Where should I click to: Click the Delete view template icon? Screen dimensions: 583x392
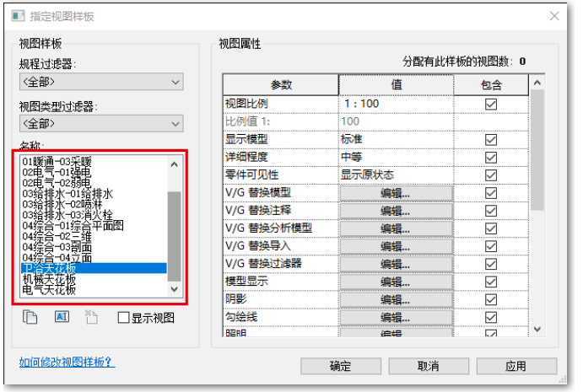tap(91, 317)
